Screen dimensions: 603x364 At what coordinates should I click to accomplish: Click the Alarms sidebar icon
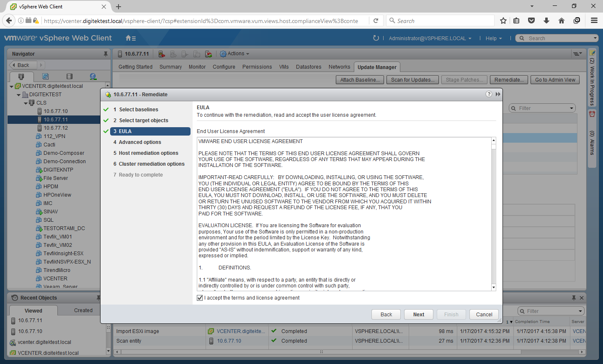click(592, 114)
